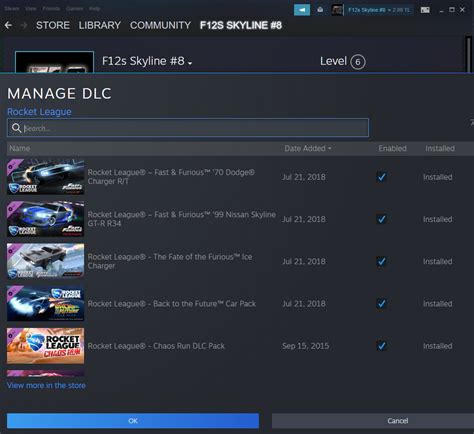
Task: Click the Installed column header
Action: 440,148
